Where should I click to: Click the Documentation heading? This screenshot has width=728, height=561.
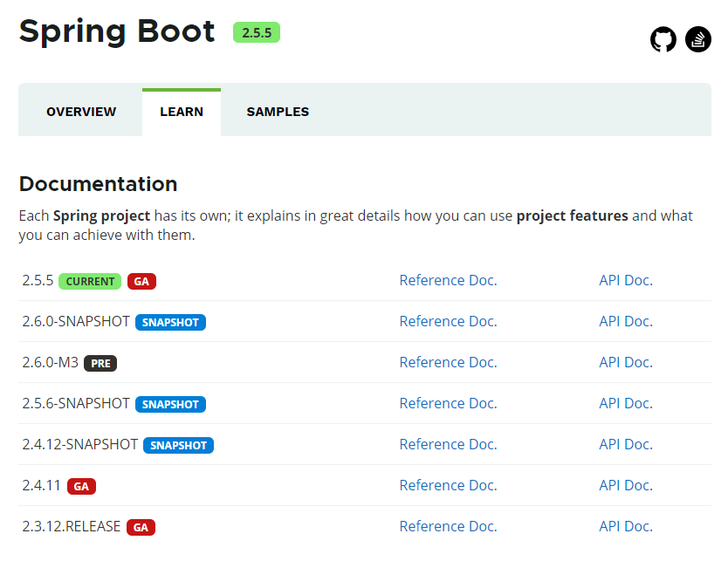click(x=98, y=184)
